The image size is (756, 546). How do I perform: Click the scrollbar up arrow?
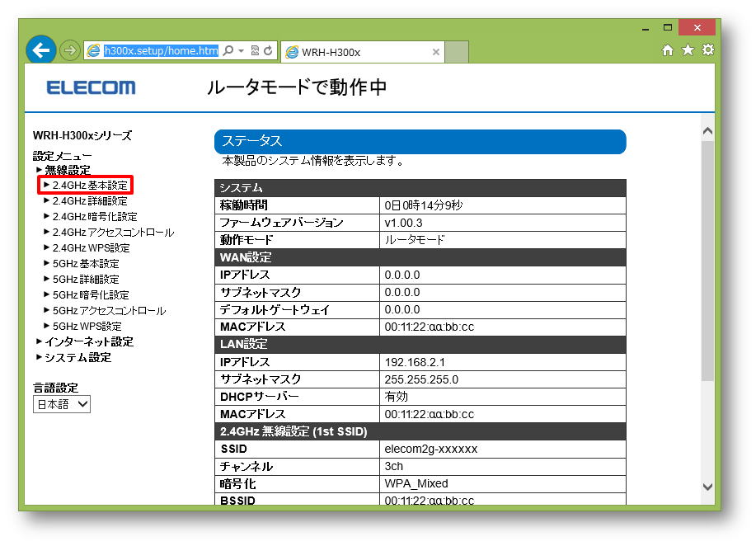point(707,130)
